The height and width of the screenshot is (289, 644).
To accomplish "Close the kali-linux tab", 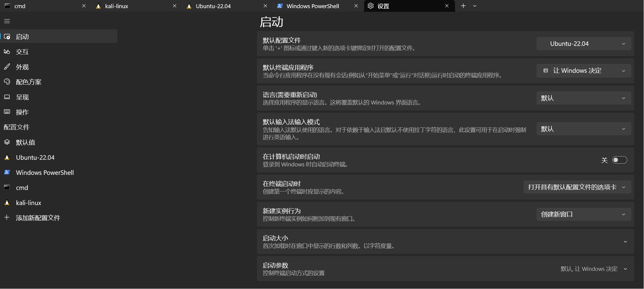I will (175, 6).
